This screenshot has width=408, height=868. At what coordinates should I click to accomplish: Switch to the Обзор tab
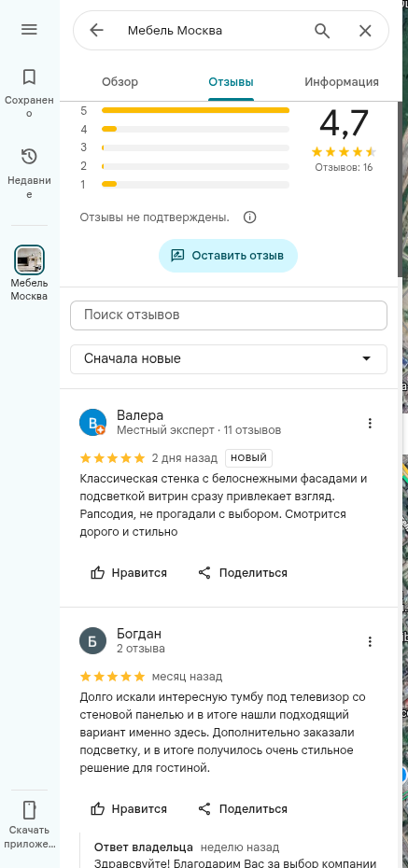[x=120, y=82]
